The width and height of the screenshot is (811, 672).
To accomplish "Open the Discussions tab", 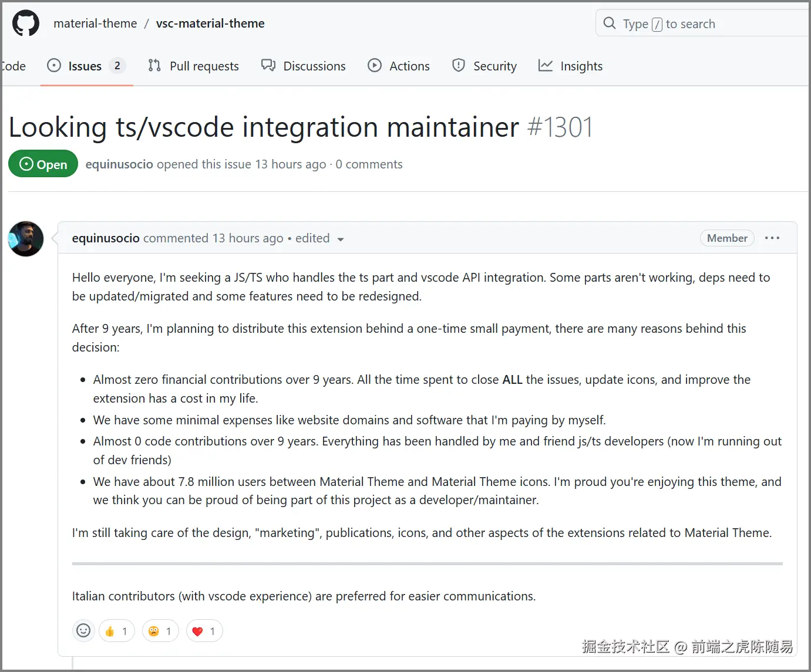I will coord(303,66).
